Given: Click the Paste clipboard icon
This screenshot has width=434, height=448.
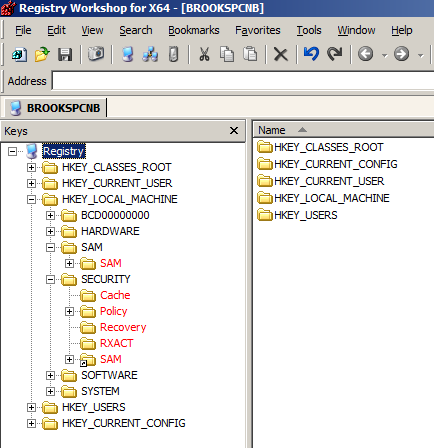Looking at the screenshot, I should coord(250,54).
